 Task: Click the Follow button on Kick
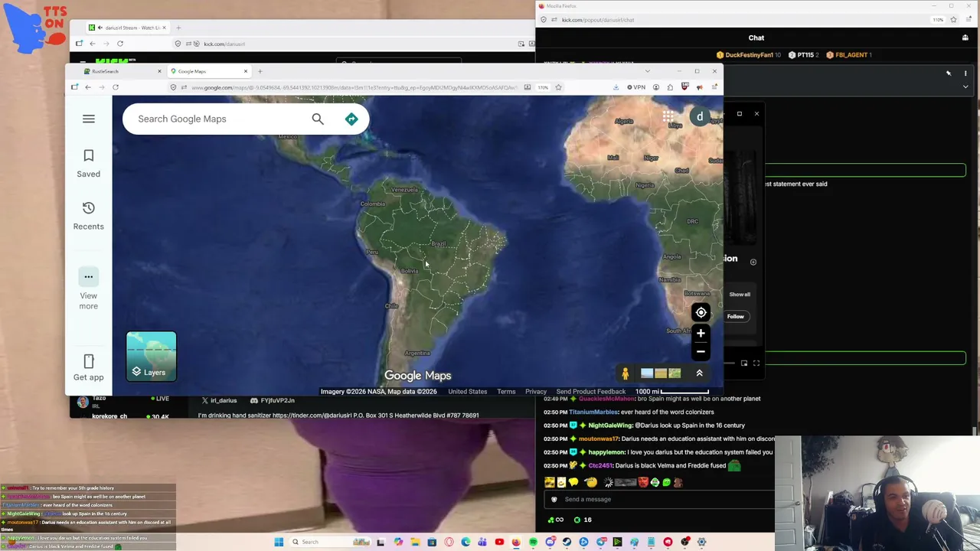pyautogui.click(x=735, y=316)
